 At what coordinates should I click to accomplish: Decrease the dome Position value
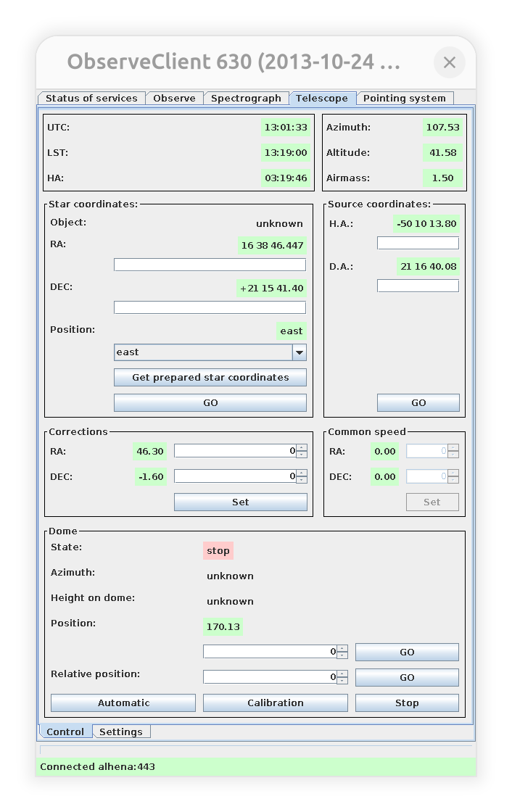[342, 655]
